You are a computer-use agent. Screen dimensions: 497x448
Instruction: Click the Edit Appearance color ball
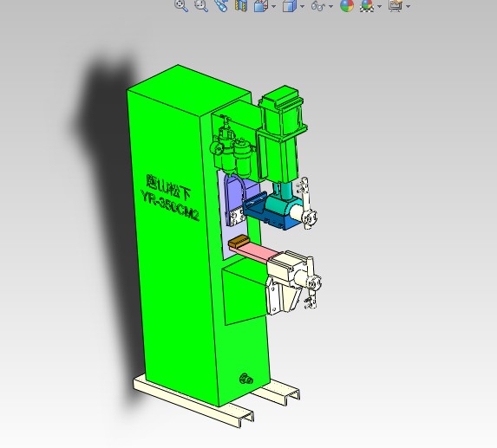346,5
